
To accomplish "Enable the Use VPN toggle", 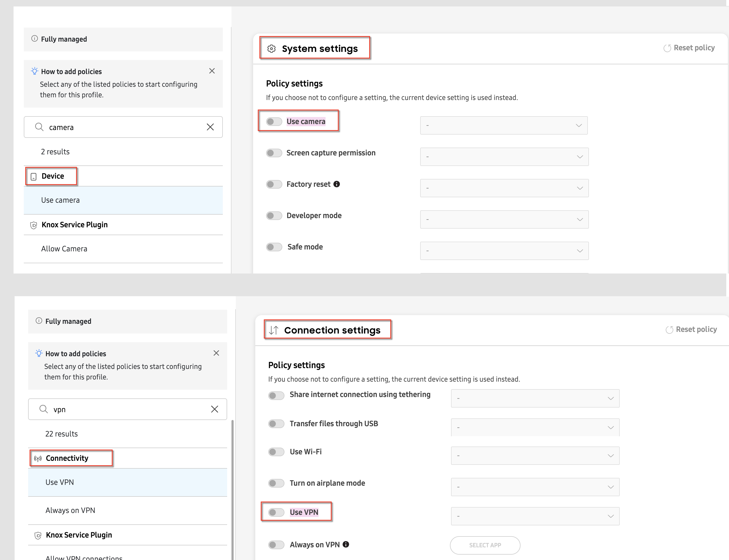I will pos(276,512).
